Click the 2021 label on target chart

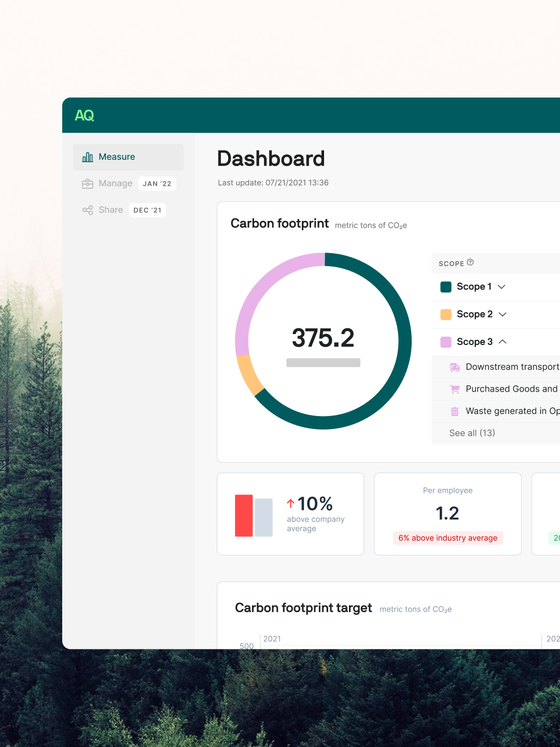pos(272,639)
